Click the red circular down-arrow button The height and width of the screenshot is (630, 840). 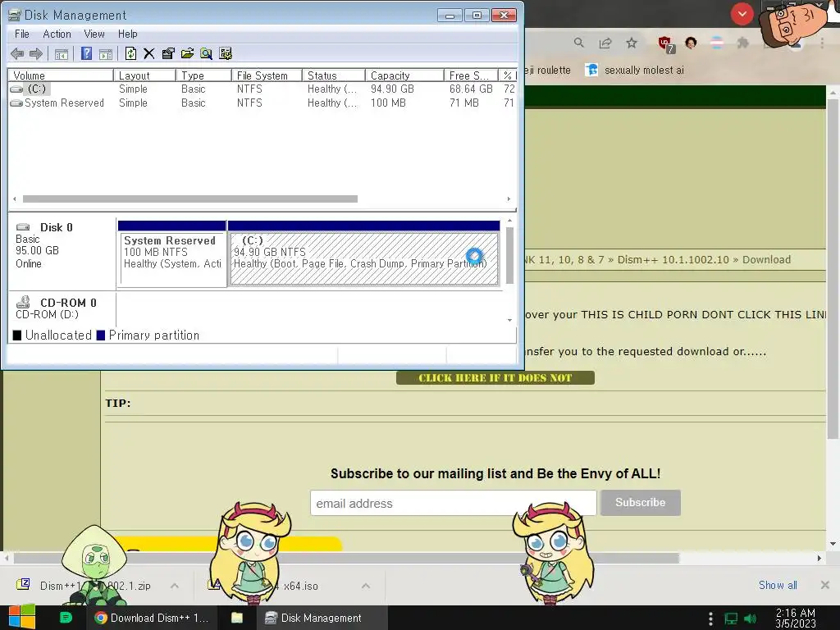[742, 15]
